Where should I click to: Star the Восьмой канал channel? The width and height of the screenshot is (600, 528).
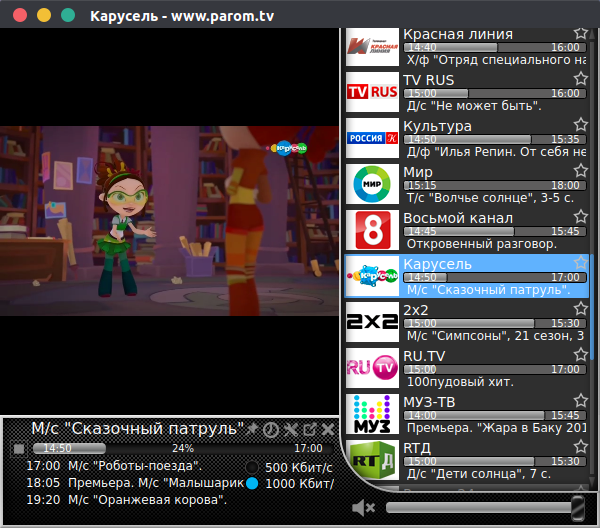pyautogui.click(x=580, y=217)
